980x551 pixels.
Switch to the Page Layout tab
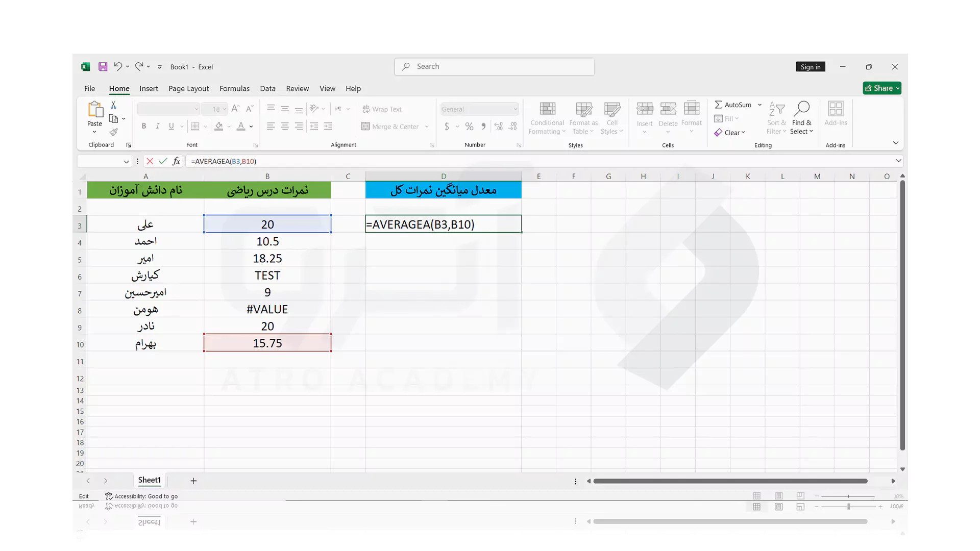[188, 88]
